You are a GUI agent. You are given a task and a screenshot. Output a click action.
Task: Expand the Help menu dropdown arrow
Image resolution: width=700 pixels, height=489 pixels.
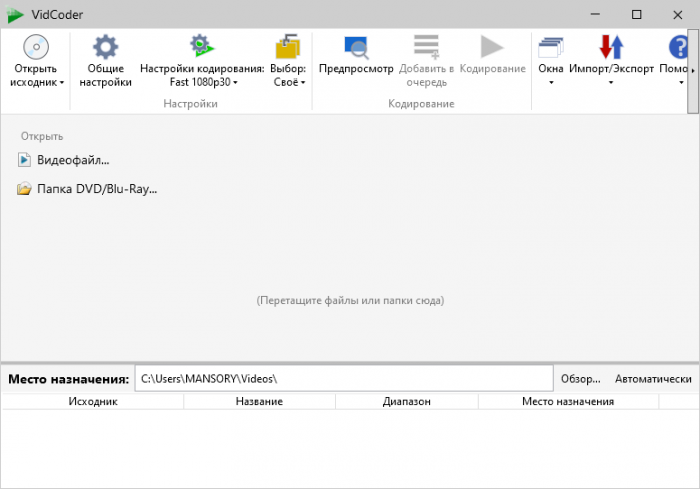681,83
